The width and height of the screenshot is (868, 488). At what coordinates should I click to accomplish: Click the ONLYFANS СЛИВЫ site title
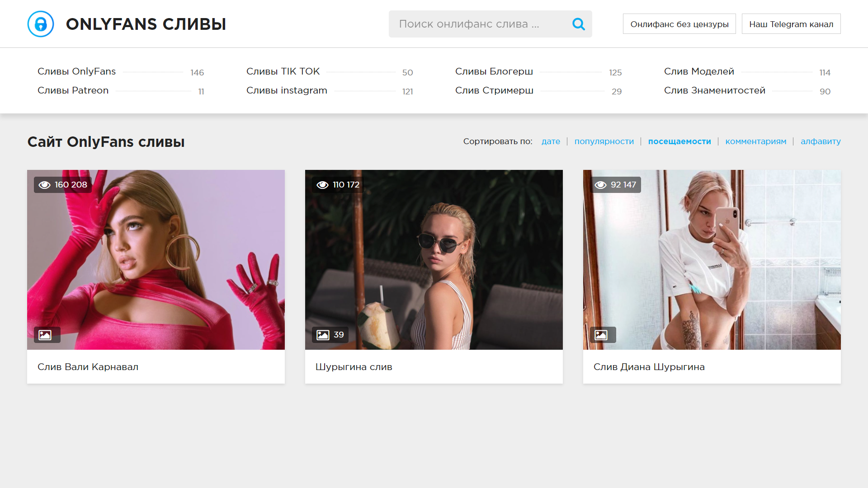click(x=146, y=24)
